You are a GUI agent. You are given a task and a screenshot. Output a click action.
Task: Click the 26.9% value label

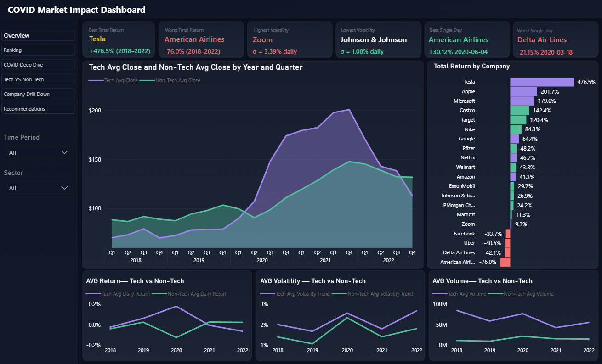pos(525,196)
